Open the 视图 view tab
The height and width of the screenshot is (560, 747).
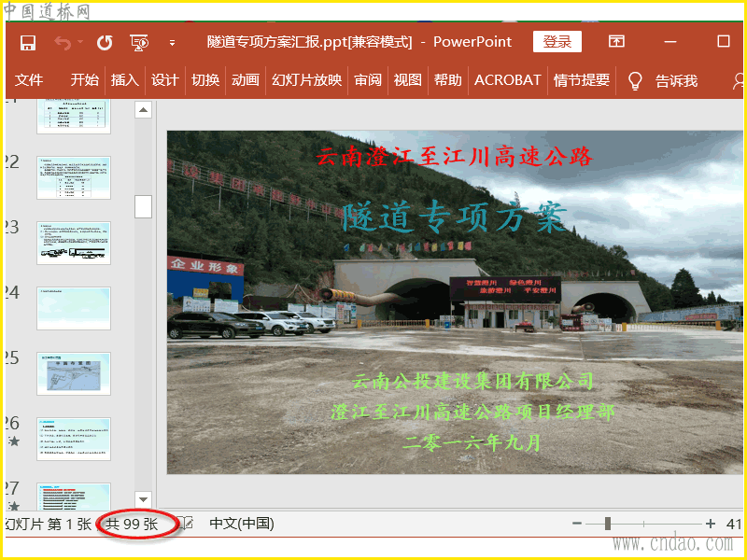[407, 79]
